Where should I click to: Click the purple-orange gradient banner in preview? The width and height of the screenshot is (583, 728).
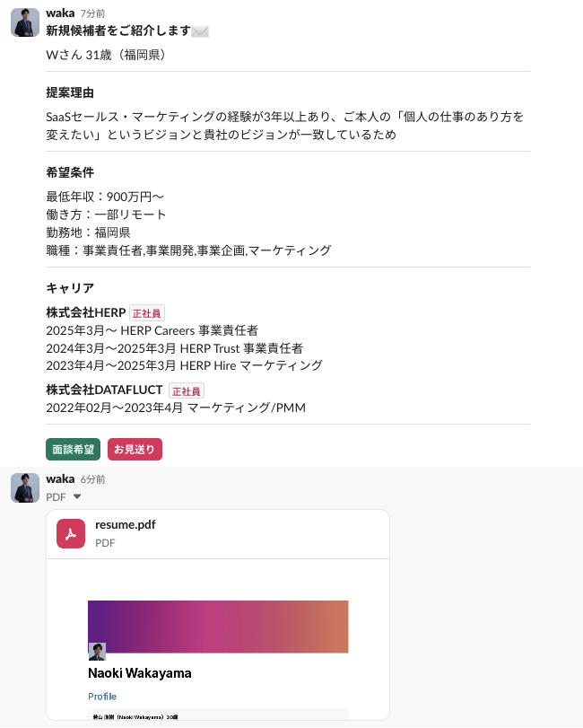point(218,627)
